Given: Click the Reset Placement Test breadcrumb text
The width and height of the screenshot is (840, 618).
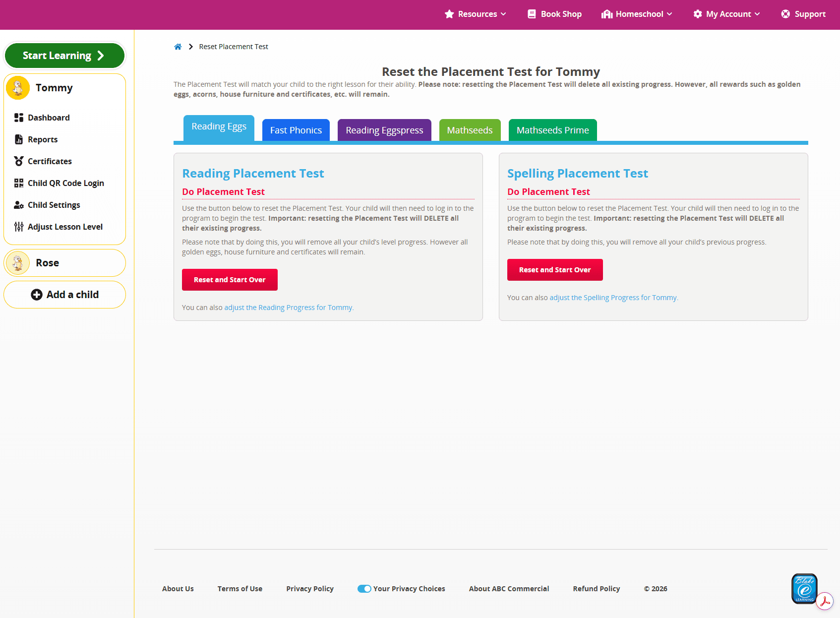Looking at the screenshot, I should (234, 47).
